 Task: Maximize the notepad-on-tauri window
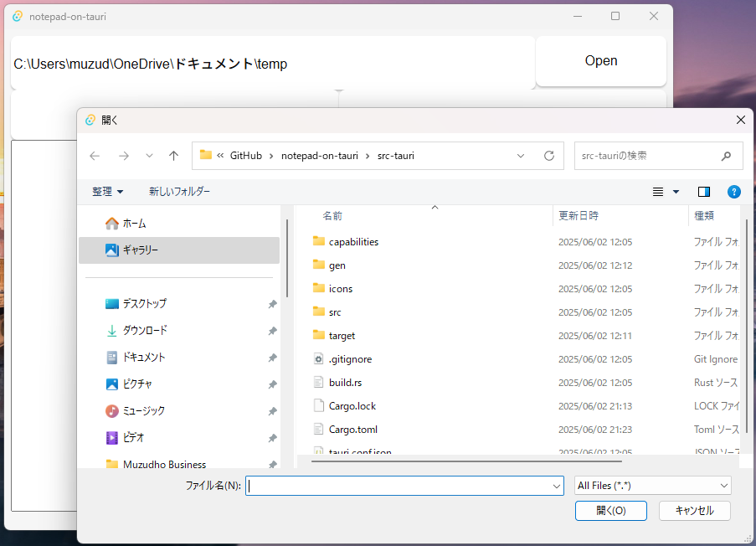(x=615, y=16)
